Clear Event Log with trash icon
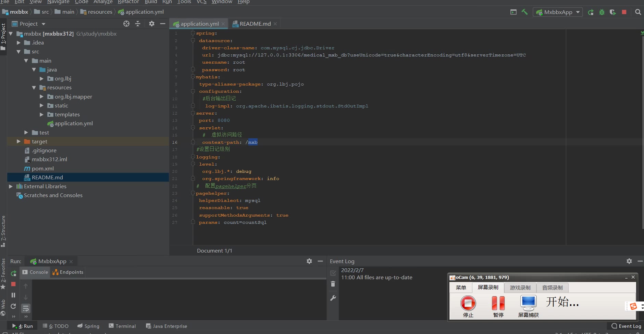The width and height of the screenshot is (644, 334). tap(333, 284)
